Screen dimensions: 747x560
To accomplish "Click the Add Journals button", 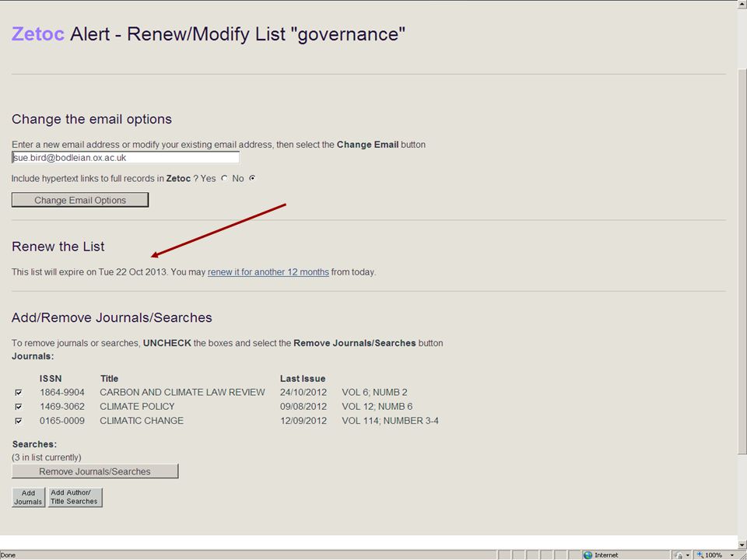I will click(x=28, y=497).
